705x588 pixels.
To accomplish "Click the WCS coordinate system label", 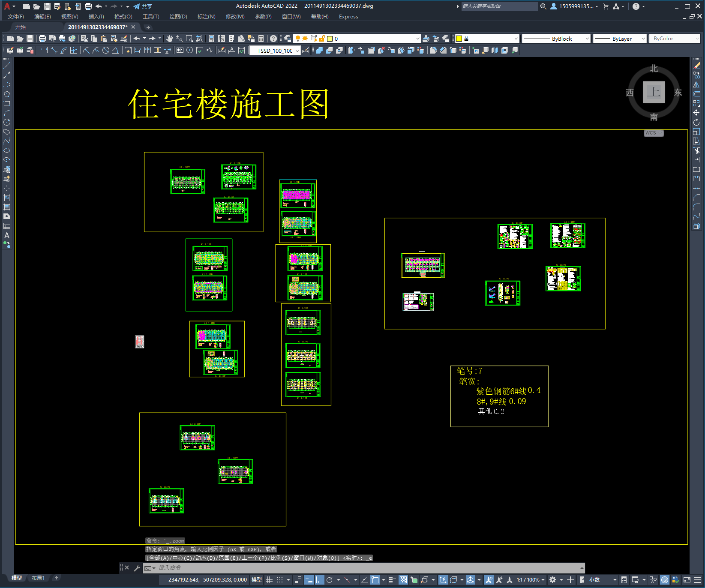I will (x=654, y=133).
